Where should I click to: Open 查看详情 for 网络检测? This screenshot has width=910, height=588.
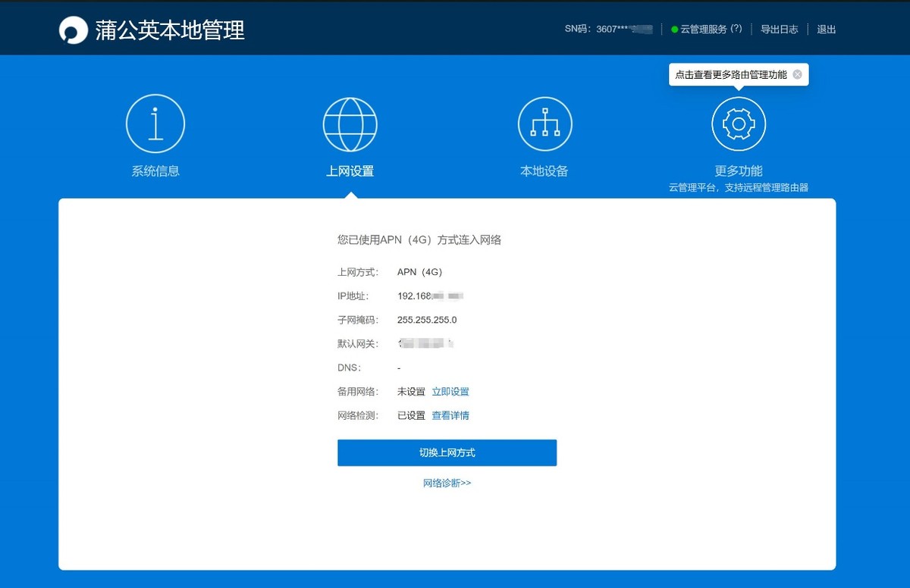point(450,415)
